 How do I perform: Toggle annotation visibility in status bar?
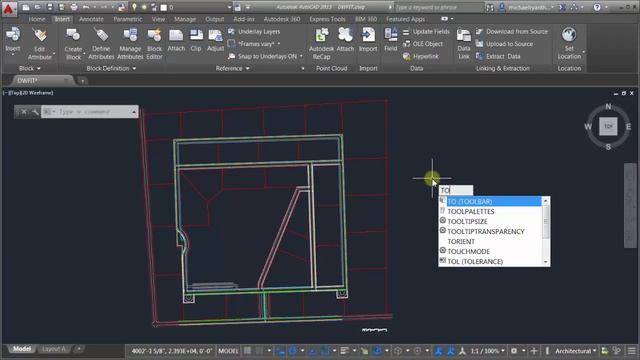point(439,351)
